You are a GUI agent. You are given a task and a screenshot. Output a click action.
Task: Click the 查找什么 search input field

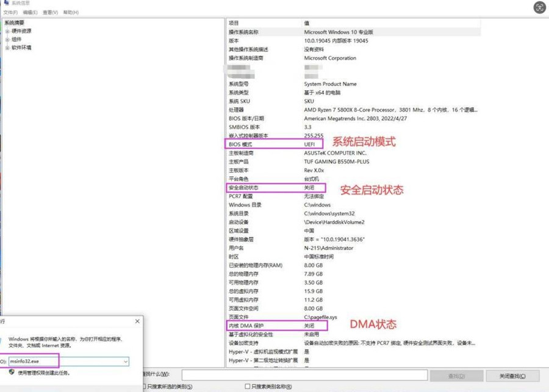304,375
